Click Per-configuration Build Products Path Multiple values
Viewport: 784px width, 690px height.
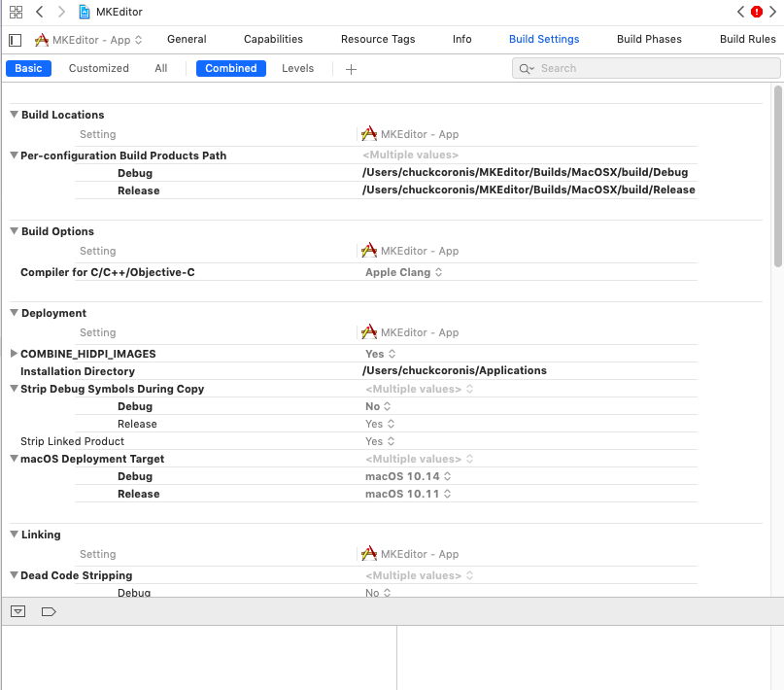[x=411, y=155]
